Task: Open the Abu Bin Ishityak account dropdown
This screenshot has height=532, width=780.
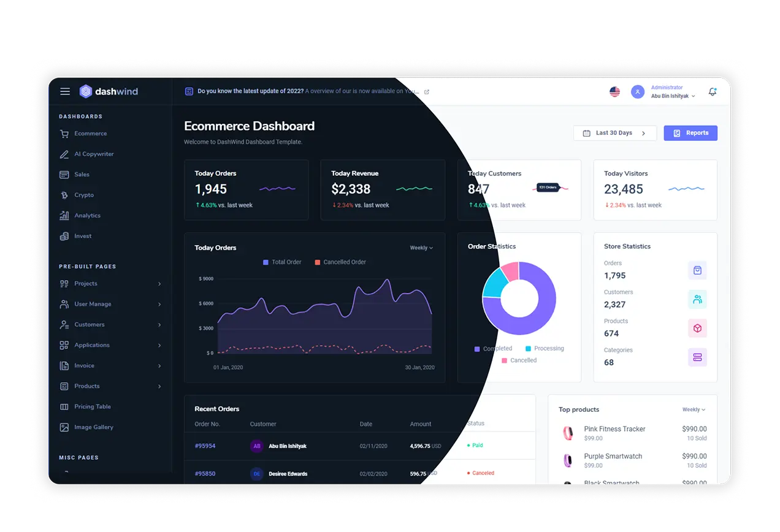Action: click(x=673, y=96)
